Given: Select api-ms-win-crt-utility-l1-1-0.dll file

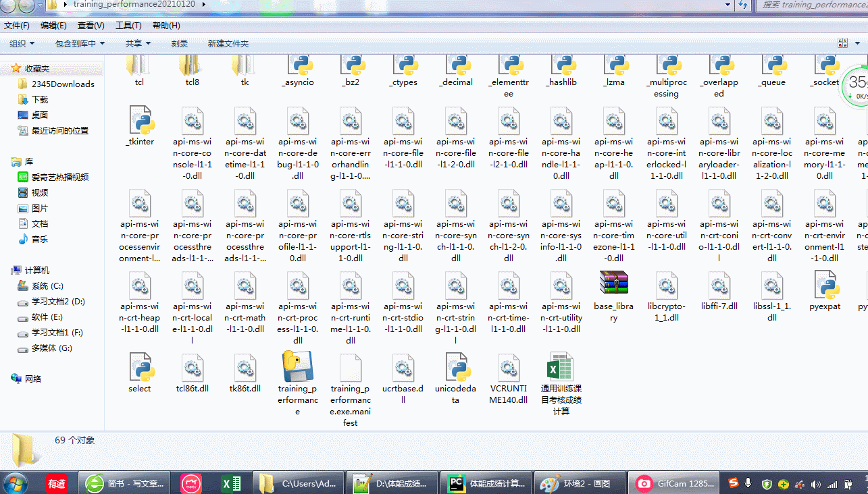Looking at the screenshot, I should tap(561, 302).
